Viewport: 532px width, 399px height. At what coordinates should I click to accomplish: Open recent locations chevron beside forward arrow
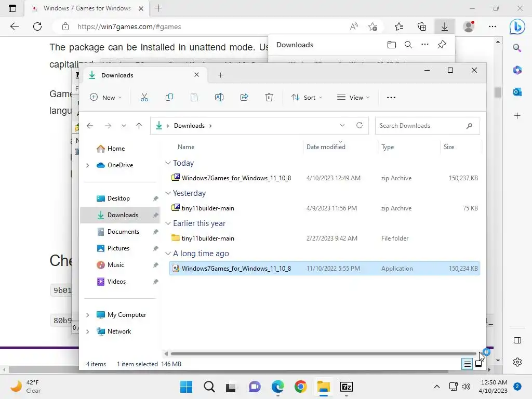click(124, 126)
